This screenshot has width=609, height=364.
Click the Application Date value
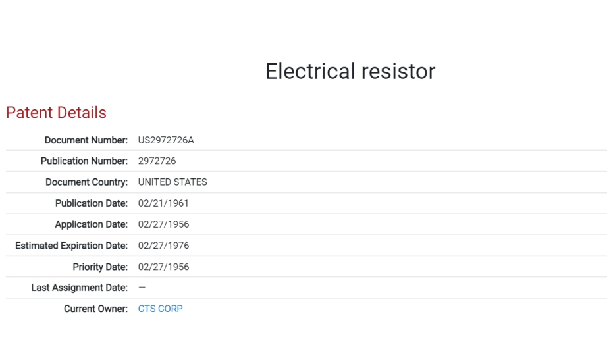pyautogui.click(x=163, y=224)
